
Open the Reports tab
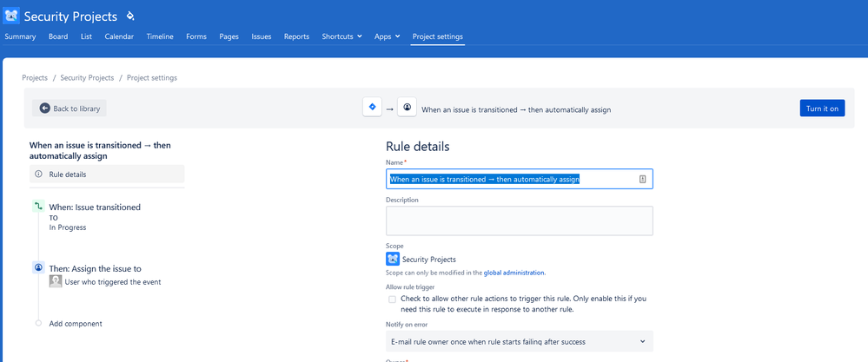(296, 36)
